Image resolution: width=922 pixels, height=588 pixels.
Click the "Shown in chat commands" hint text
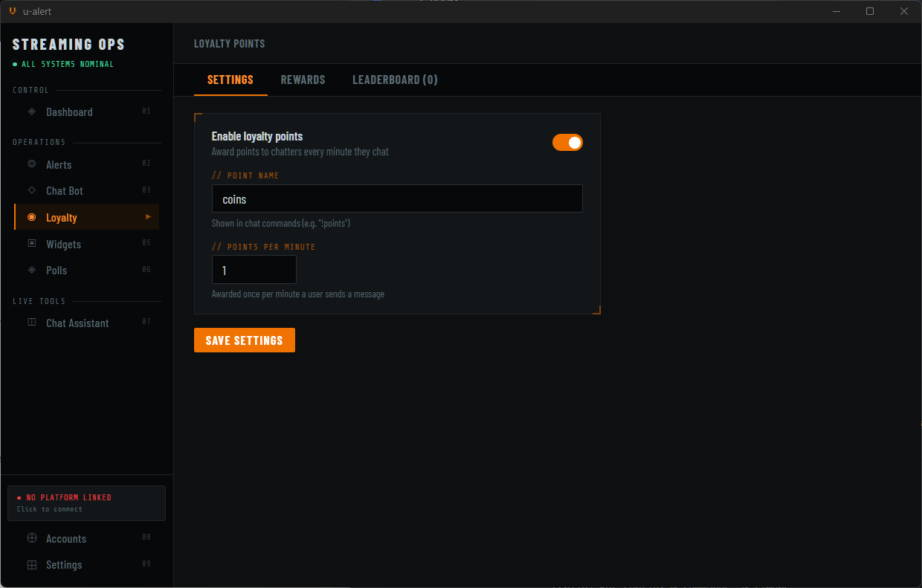click(x=281, y=223)
